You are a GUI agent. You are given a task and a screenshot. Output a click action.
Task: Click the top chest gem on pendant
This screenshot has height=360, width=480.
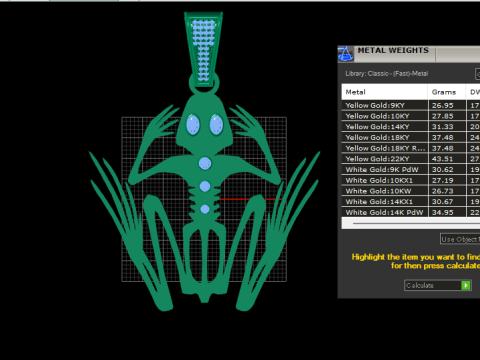coord(205,163)
